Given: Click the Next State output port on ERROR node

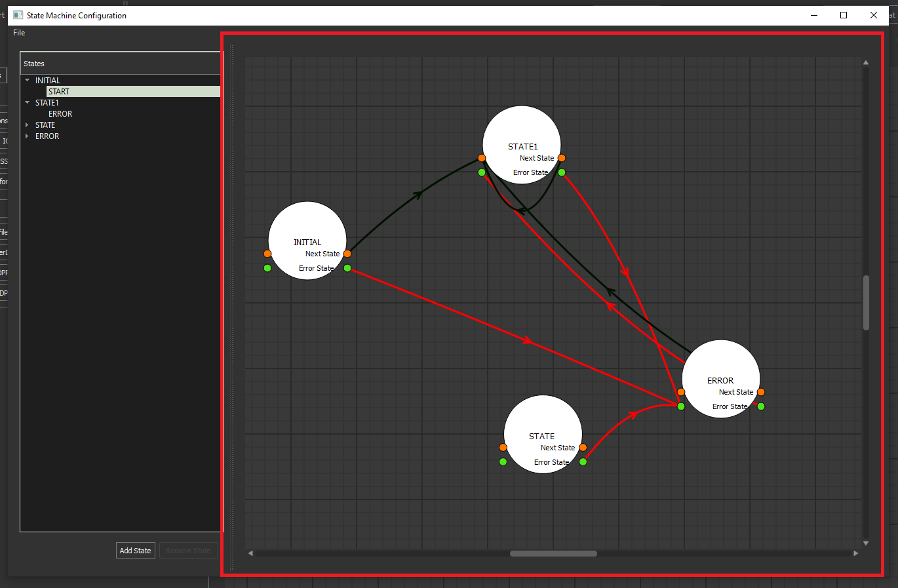Looking at the screenshot, I should (x=760, y=391).
